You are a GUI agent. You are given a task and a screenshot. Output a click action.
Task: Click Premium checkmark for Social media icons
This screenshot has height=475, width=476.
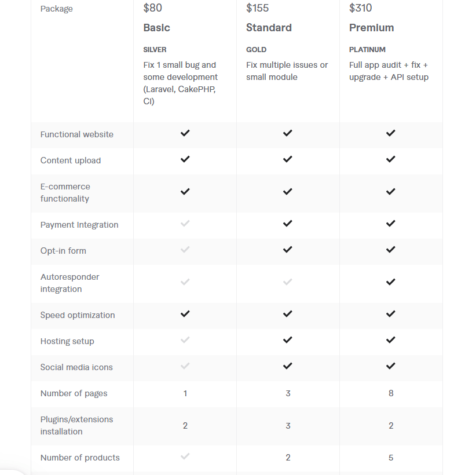point(391,366)
